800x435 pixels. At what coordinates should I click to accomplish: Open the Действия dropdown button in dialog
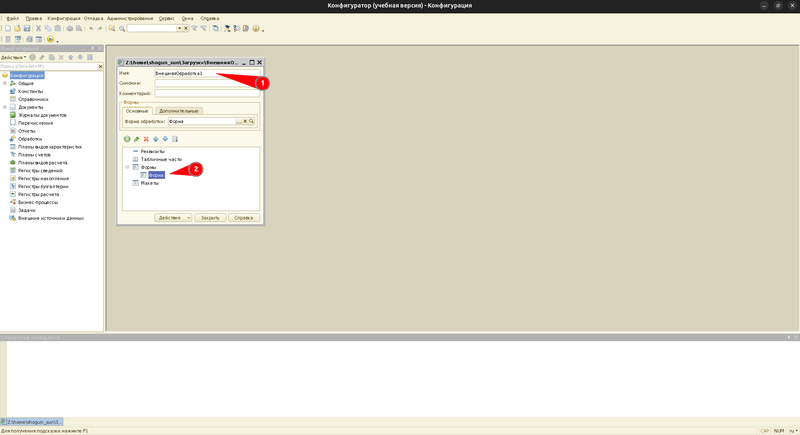[x=173, y=218]
